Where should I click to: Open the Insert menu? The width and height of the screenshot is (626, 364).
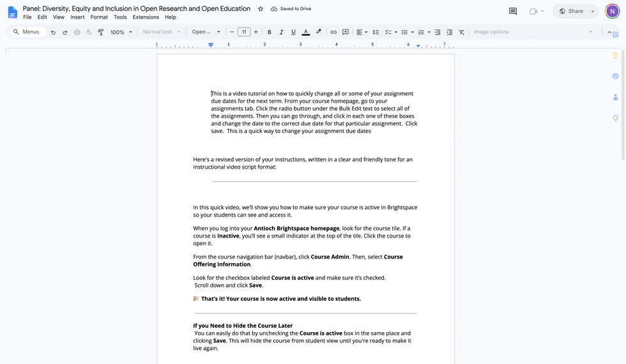point(77,17)
